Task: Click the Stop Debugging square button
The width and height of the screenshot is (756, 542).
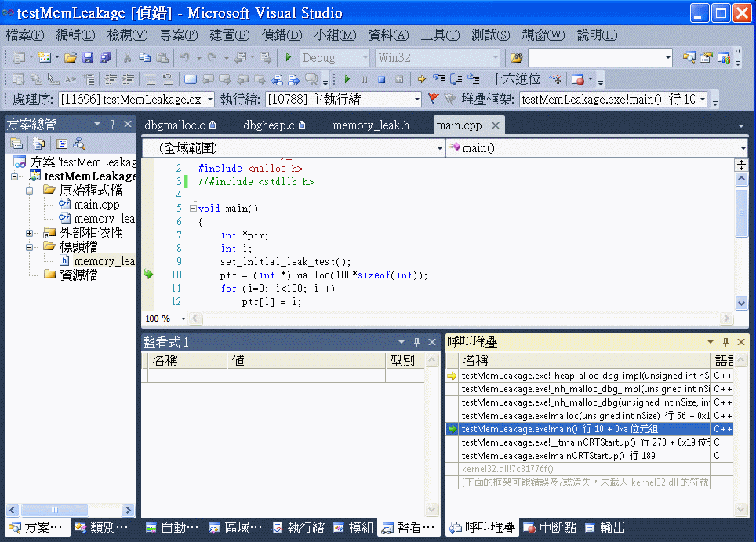Action: (382, 79)
